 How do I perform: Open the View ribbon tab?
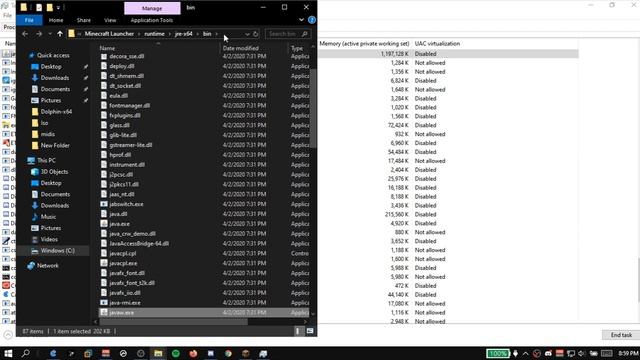click(x=110, y=20)
